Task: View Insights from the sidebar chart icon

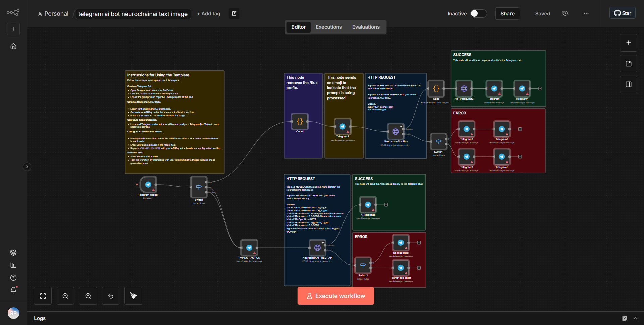Action: [13, 265]
